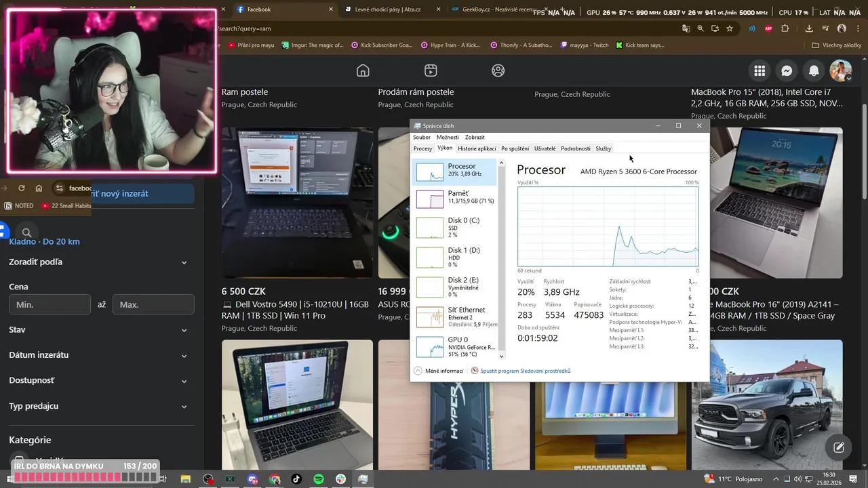Click the Task Manager sidebar scrollbar down arrow
Viewport: 868px width, 488px height.
pyautogui.click(x=502, y=356)
